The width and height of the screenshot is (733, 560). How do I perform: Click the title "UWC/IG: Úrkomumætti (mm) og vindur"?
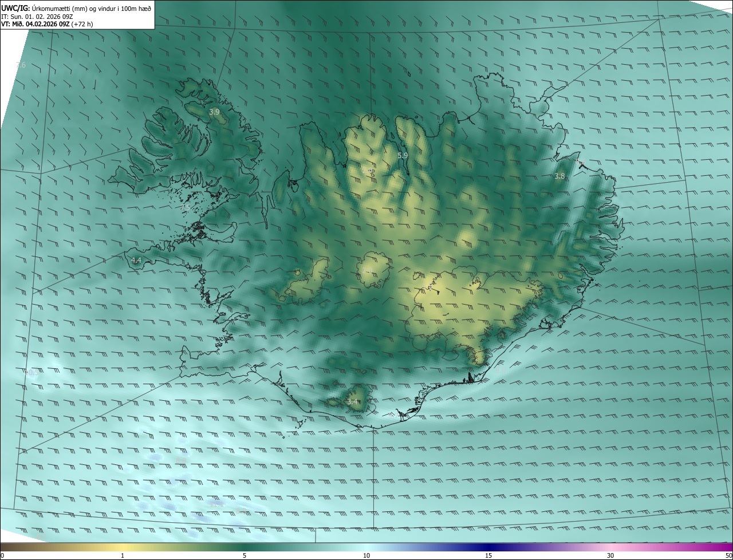pos(60,7)
